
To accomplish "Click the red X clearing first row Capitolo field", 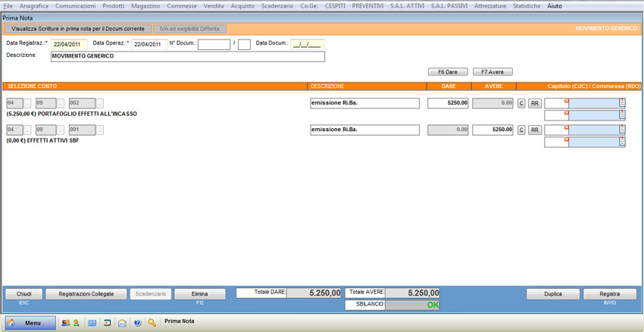I will point(566,101).
